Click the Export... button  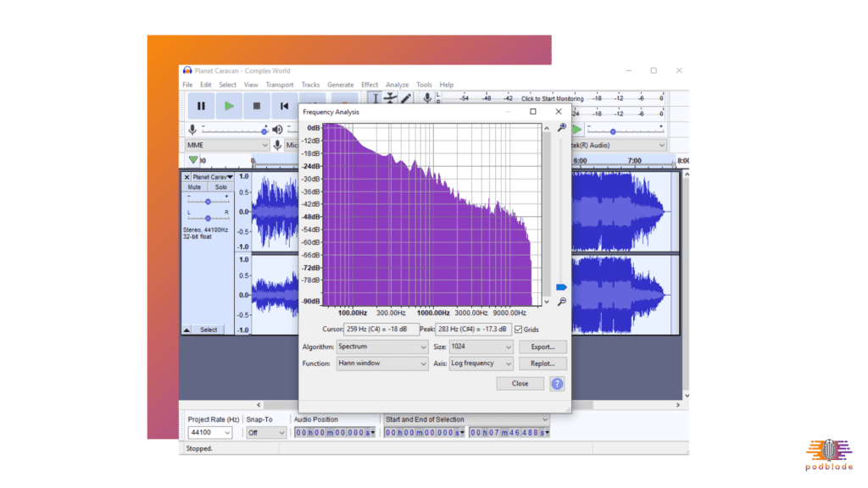point(542,347)
